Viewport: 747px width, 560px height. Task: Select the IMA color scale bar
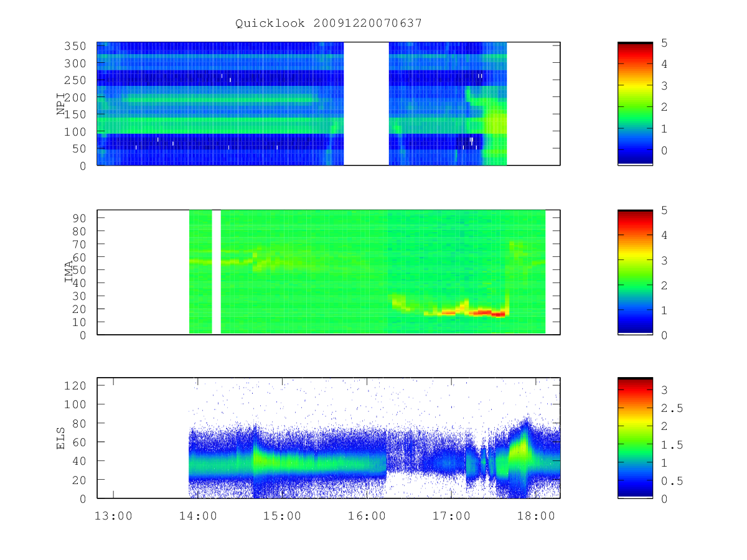(x=635, y=272)
